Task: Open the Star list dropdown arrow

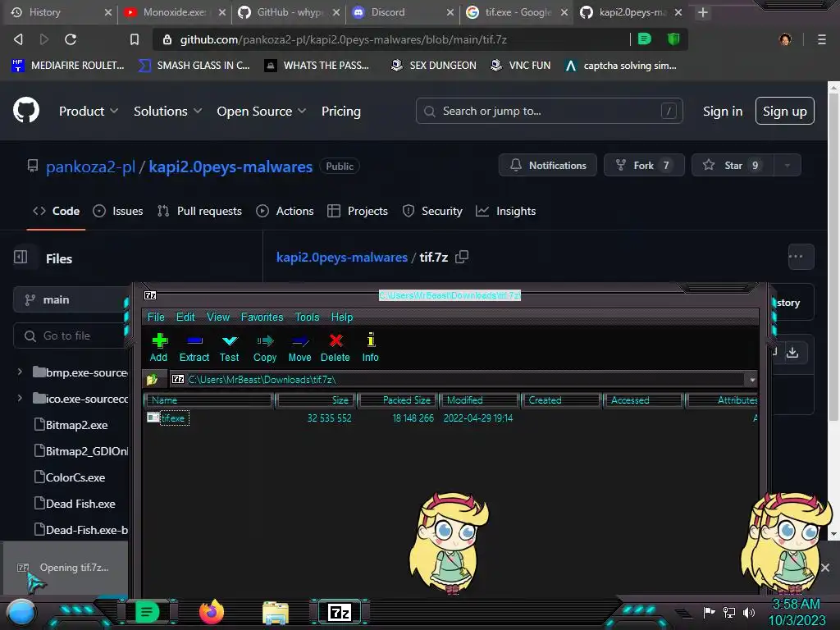Action: [787, 166]
